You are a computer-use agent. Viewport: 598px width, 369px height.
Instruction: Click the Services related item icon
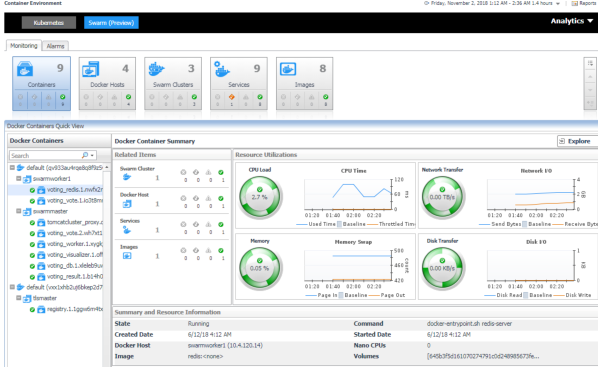127,230
